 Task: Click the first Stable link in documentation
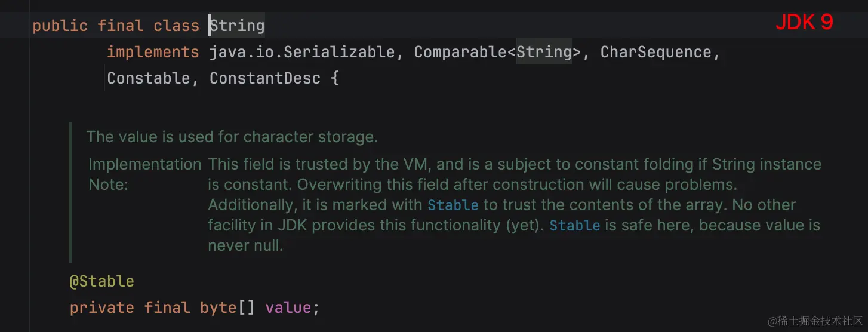click(453, 205)
